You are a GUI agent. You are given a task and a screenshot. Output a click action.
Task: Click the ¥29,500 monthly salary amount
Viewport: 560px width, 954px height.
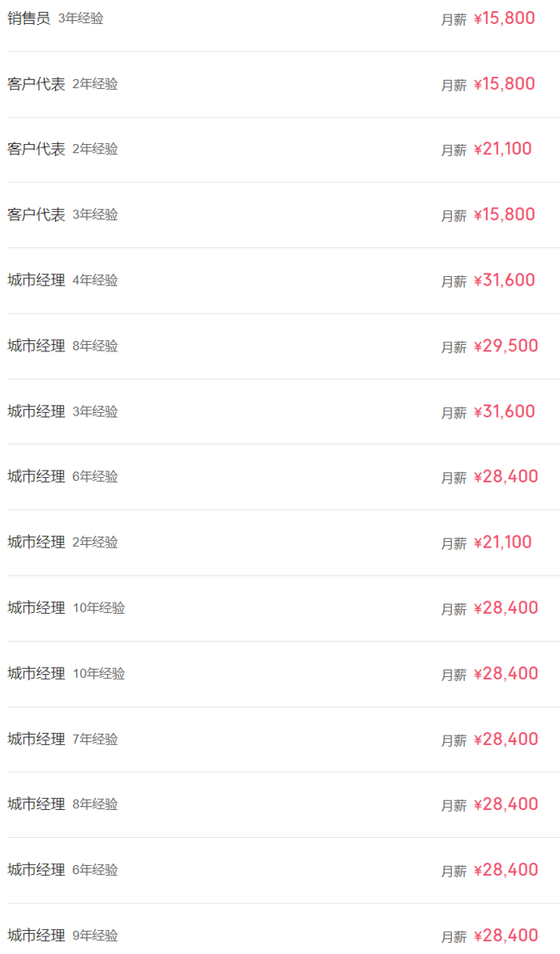pos(506,346)
